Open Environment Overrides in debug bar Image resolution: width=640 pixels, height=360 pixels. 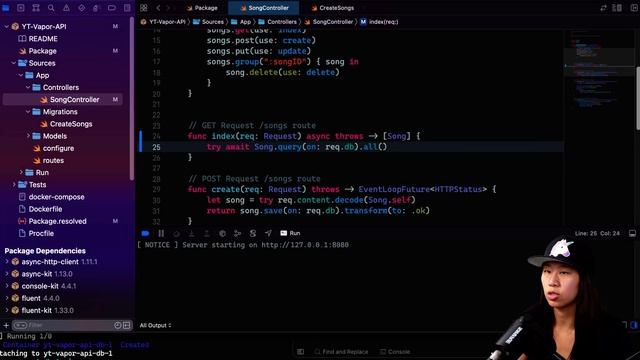click(253, 233)
